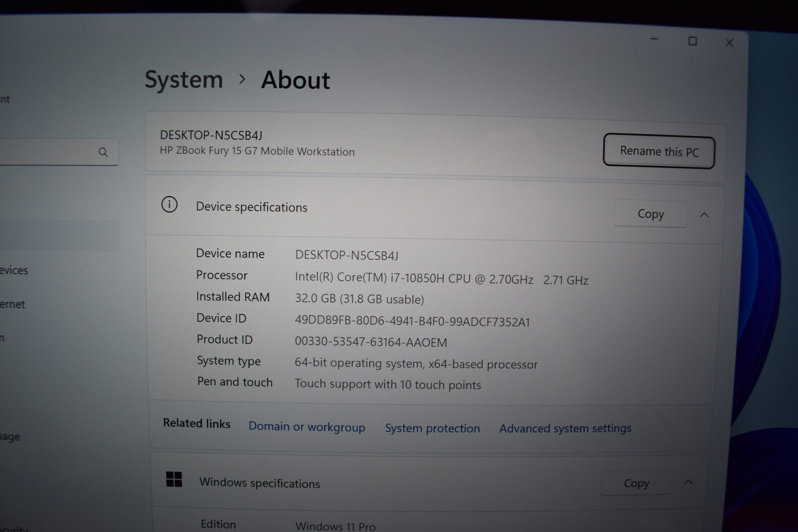Screen dimensions: 798x532
Task: Open Domain or workgroup link
Action: [x=307, y=427]
